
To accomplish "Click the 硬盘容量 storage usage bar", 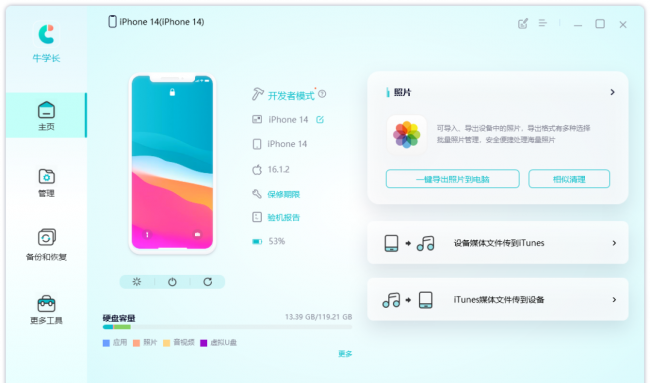I will click(x=227, y=327).
